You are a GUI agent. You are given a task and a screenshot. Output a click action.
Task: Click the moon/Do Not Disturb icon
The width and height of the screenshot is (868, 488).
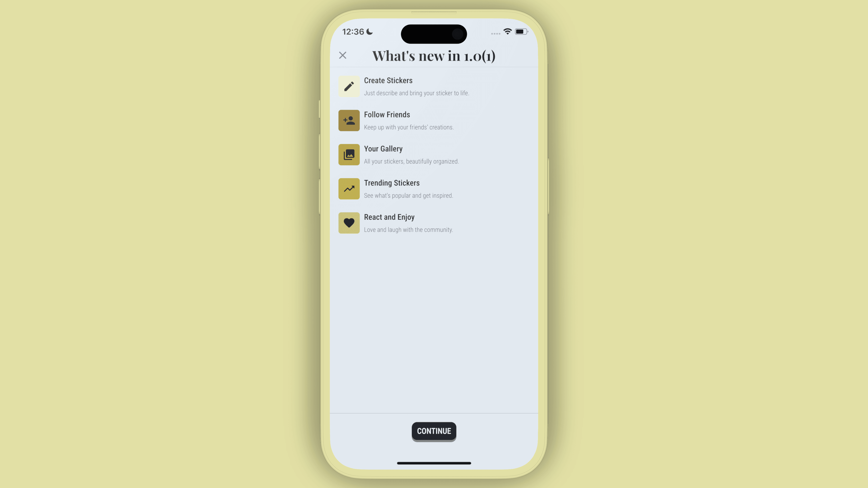point(370,32)
